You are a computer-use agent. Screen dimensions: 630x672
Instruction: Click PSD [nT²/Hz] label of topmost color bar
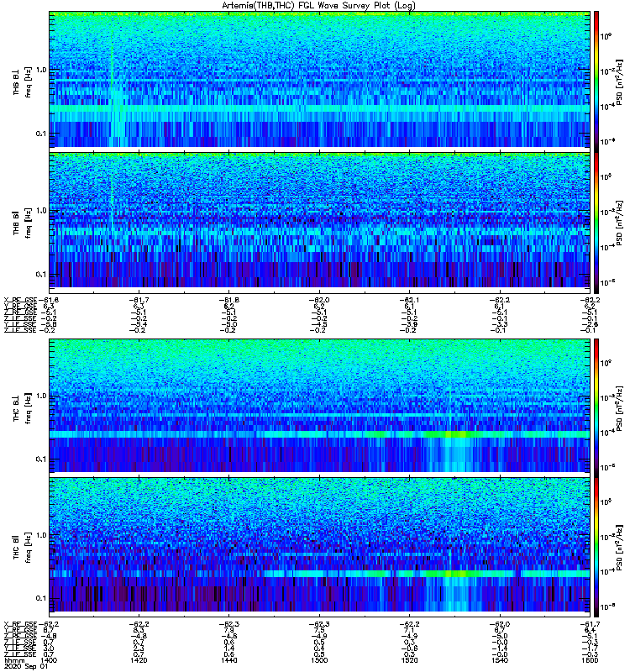tap(620, 81)
